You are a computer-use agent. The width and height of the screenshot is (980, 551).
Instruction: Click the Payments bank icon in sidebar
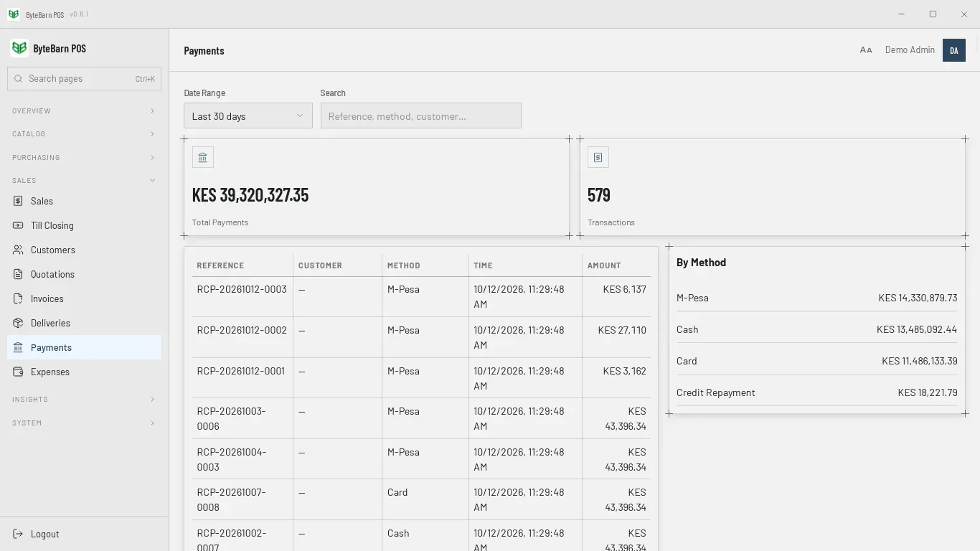coord(18,348)
